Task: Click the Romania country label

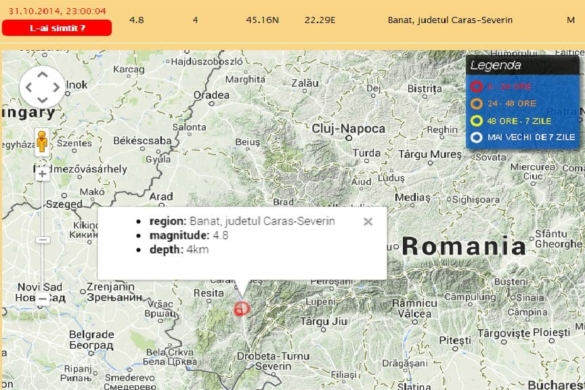Action: tap(464, 246)
